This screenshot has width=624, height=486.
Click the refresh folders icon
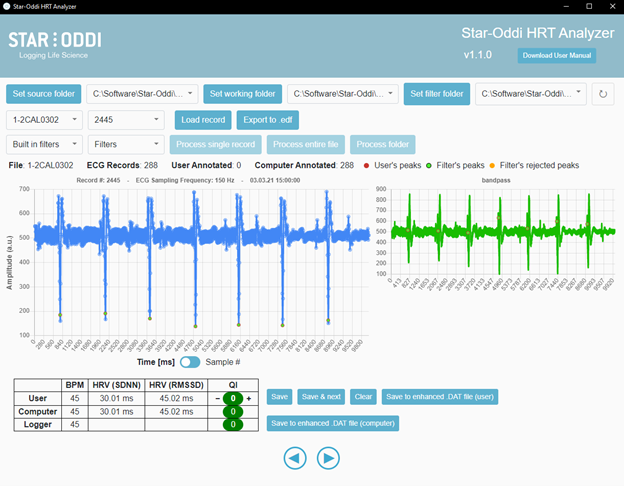pyautogui.click(x=603, y=94)
